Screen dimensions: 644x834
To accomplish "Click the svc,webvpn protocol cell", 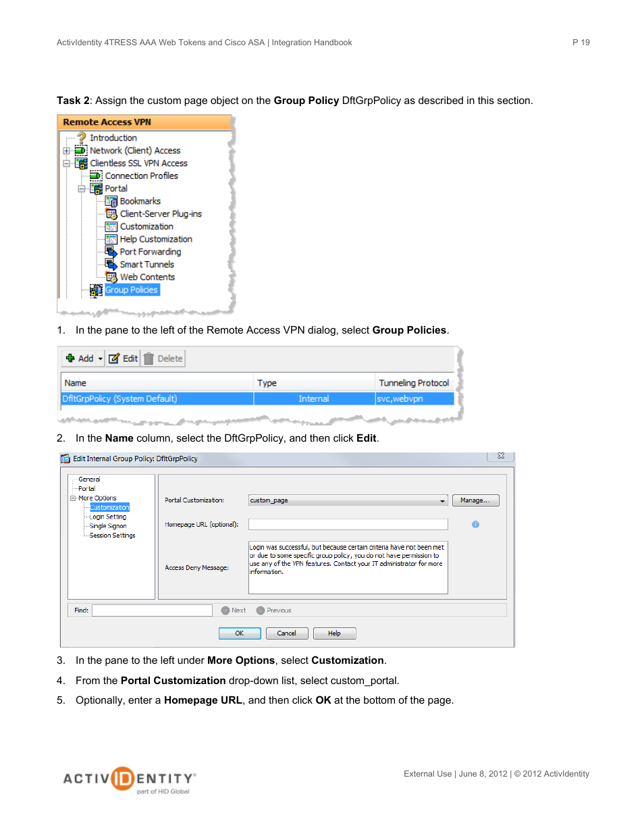I will [414, 399].
